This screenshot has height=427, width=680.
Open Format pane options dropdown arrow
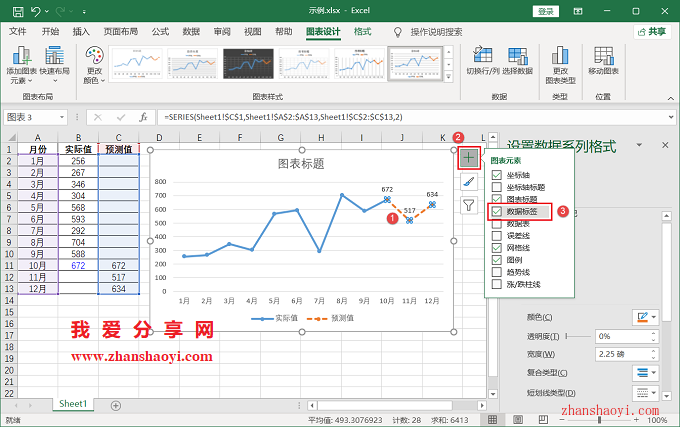639,145
